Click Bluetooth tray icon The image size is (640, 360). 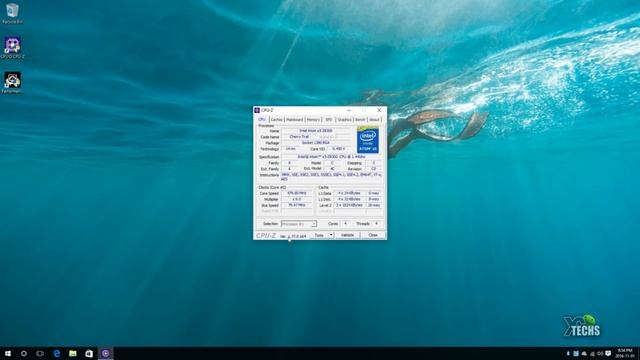pos(568,353)
